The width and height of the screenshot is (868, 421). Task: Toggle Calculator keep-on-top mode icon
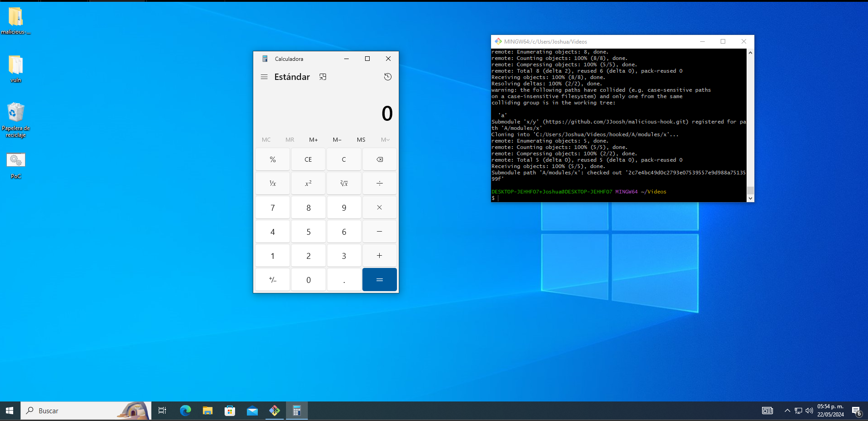tap(323, 77)
